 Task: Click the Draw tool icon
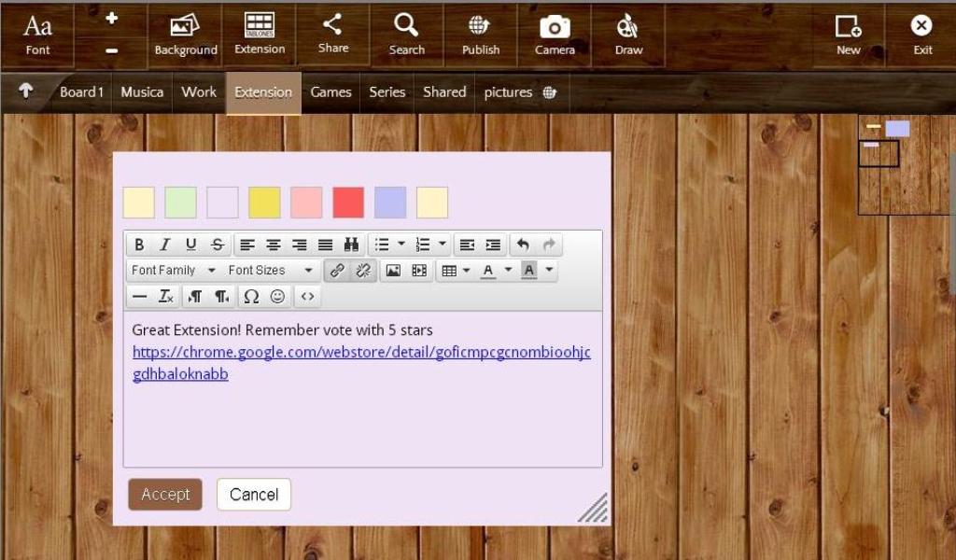[628, 35]
